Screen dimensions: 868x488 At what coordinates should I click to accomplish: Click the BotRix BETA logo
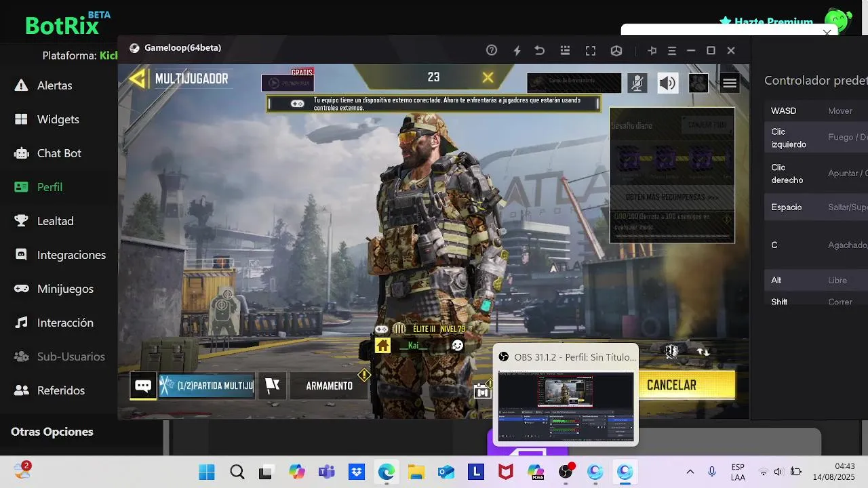pos(68,23)
